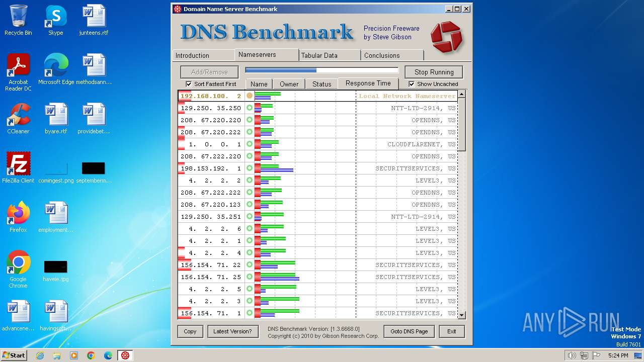This screenshot has height=362, width=644.
Task: Open File Explorer from the taskbar
Action: click(57, 355)
